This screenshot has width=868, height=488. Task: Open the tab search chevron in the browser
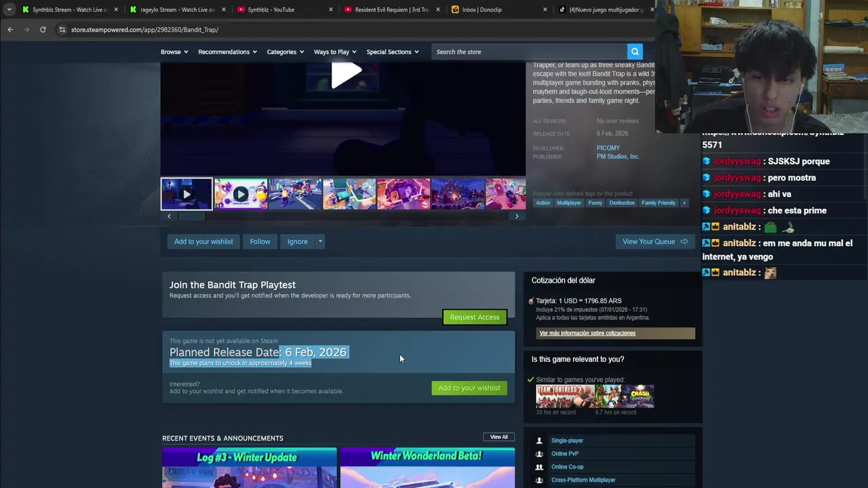pyautogui.click(x=9, y=9)
